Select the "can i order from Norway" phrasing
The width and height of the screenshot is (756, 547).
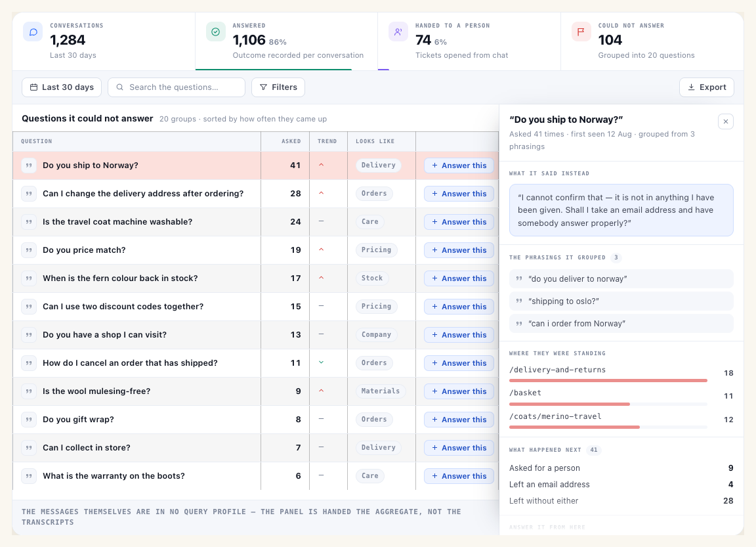[x=621, y=324]
